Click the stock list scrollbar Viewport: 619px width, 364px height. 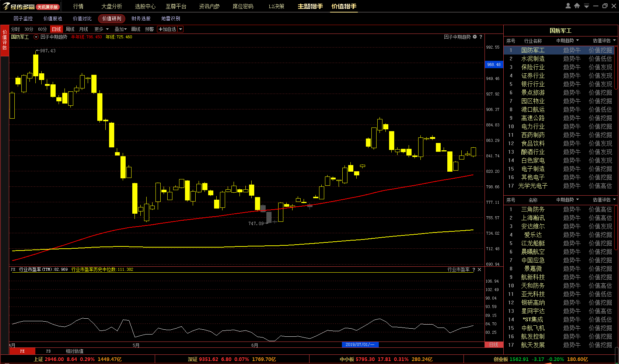pyautogui.click(x=616, y=227)
